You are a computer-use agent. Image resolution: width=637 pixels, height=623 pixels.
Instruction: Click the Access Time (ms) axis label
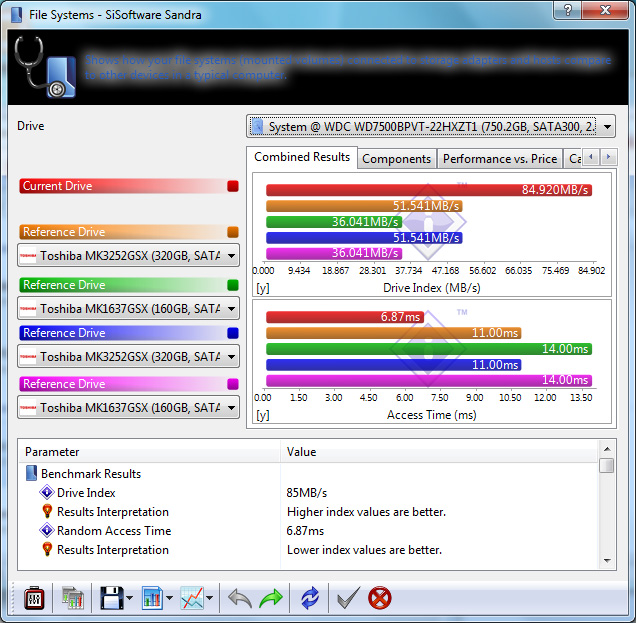pos(432,415)
